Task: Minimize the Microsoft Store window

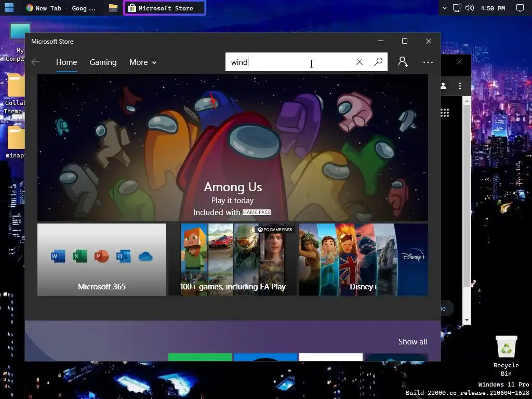Action: pyautogui.click(x=381, y=41)
